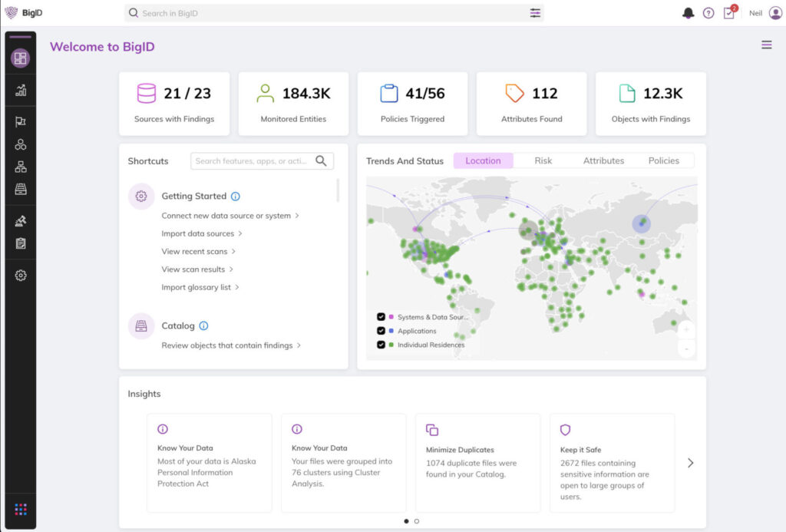Image resolution: width=786 pixels, height=532 pixels.
Task: Open the Attributes Found card
Action: (x=531, y=104)
